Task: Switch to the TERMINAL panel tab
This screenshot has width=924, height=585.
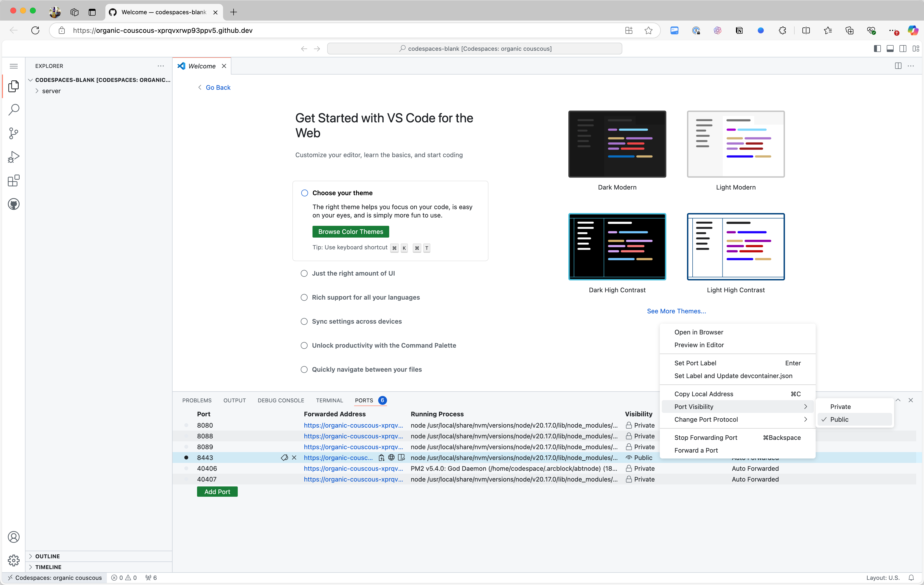Action: (x=329, y=400)
